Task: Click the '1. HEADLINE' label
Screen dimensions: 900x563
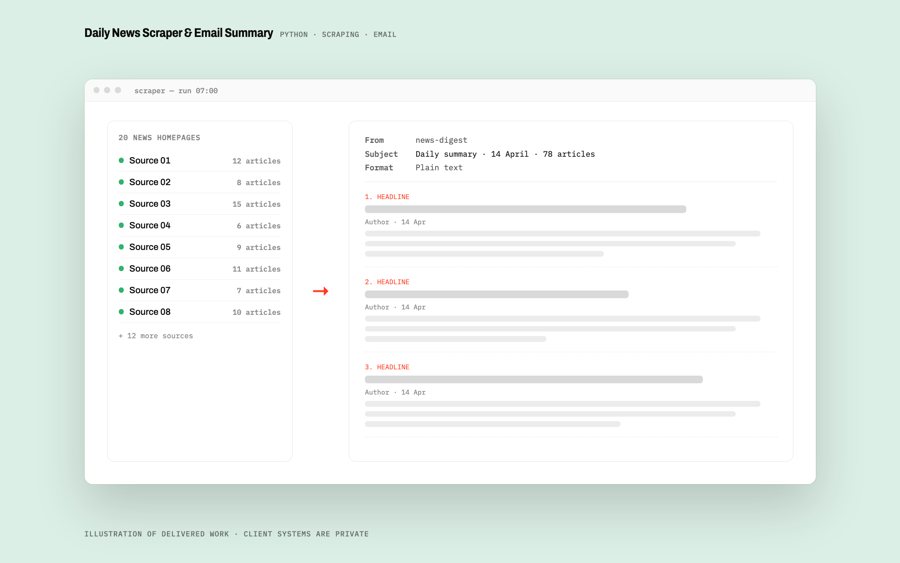Action: click(x=387, y=197)
